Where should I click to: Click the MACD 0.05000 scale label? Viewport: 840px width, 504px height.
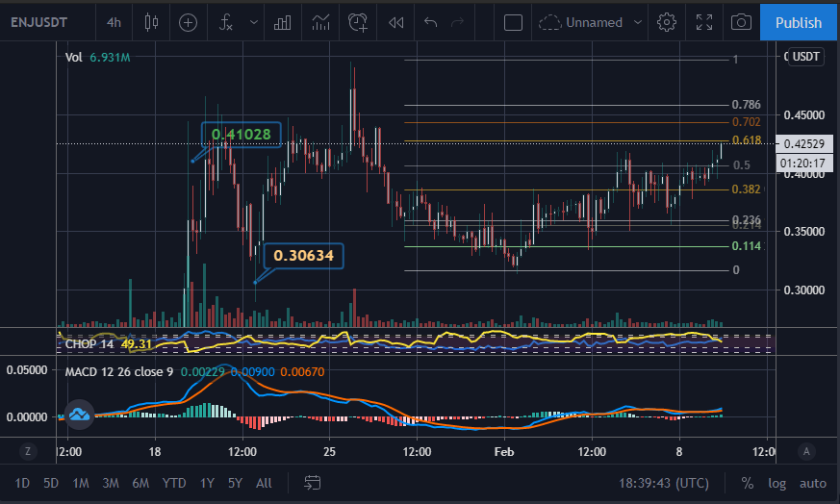click(x=27, y=370)
